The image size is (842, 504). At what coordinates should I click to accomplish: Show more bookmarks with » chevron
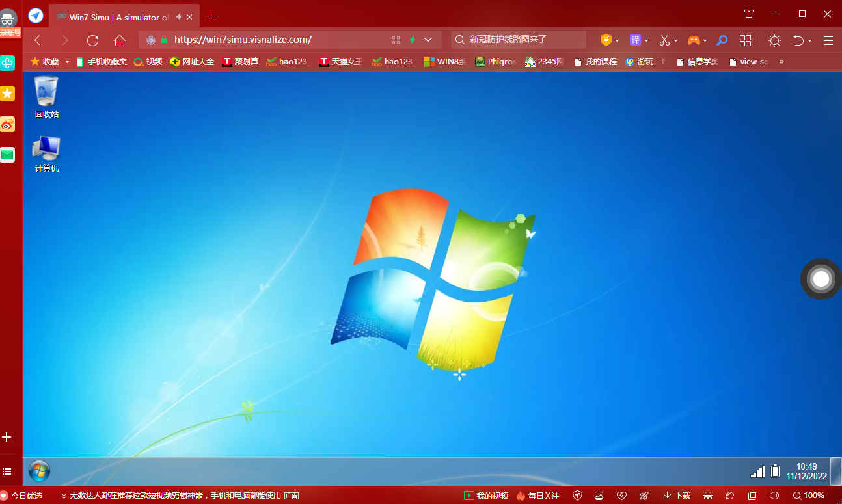[781, 62]
